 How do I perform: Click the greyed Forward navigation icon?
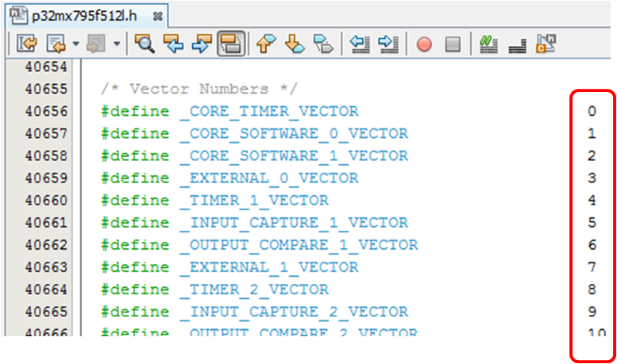click(x=96, y=44)
